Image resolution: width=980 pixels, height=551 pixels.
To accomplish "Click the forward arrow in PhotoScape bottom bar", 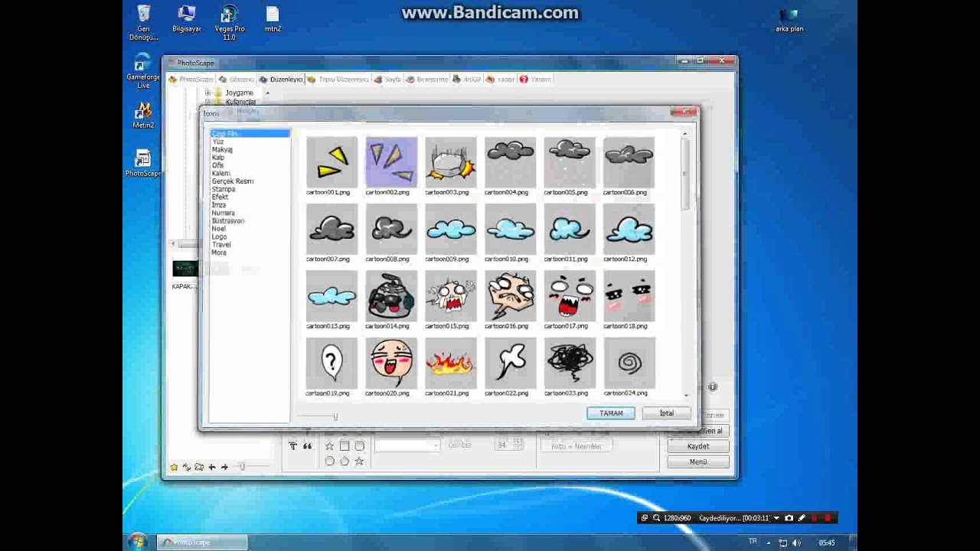I will coord(224,467).
